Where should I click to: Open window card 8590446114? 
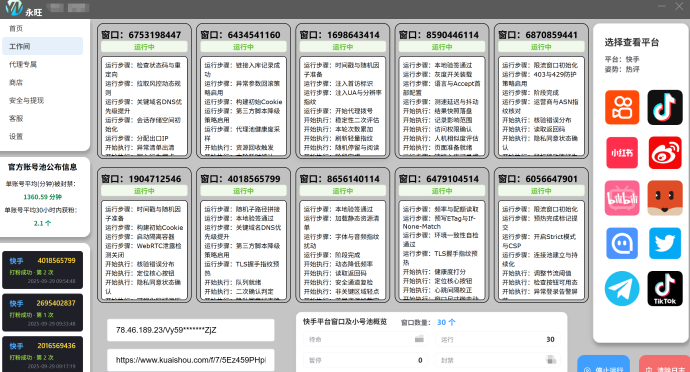click(x=442, y=91)
